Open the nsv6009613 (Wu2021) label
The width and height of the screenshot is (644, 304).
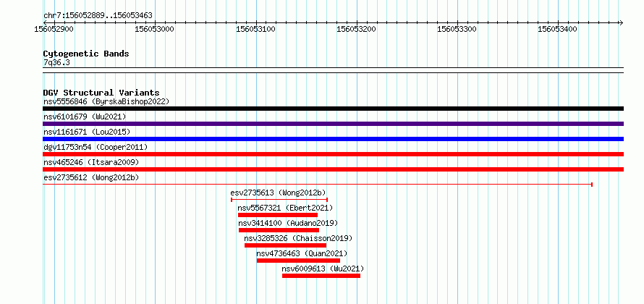pyautogui.click(x=323, y=269)
